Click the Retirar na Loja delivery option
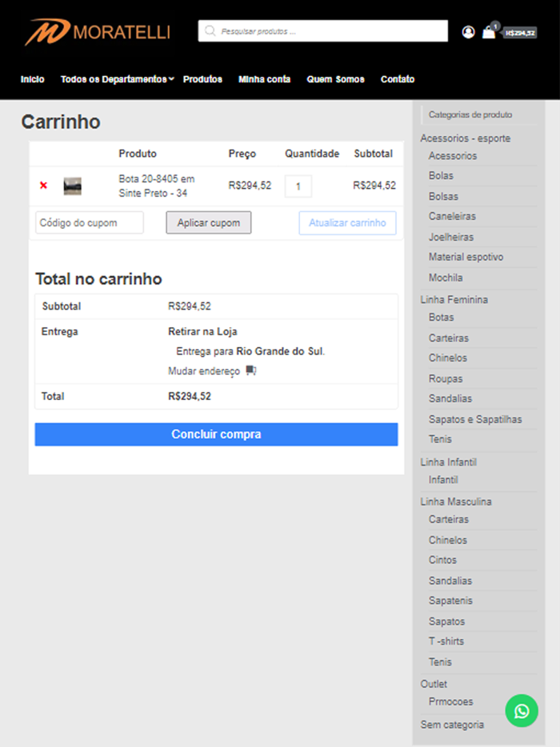560x747 pixels. (202, 332)
